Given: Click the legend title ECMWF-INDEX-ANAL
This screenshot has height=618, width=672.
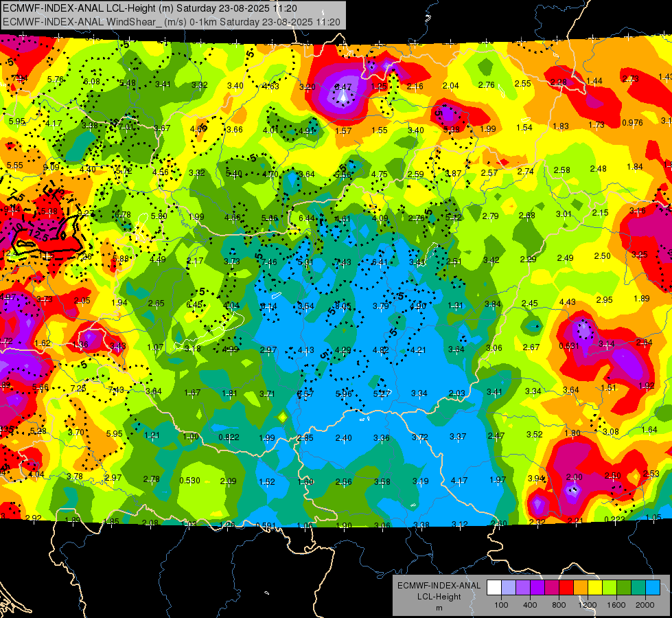Looking at the screenshot, I should [x=439, y=586].
